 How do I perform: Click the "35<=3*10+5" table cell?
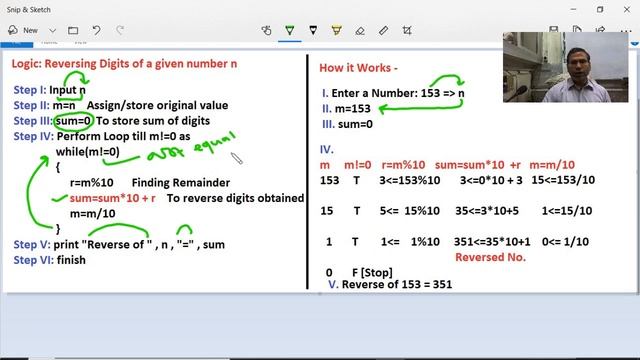[487, 211]
